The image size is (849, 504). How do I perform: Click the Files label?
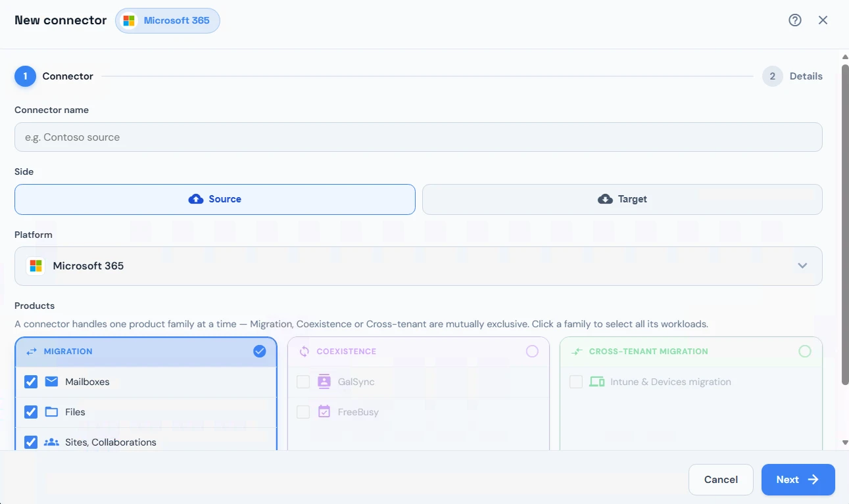point(75,412)
